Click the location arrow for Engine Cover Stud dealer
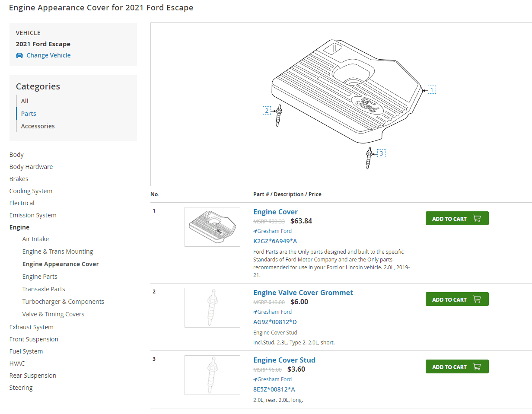The image size is (532, 414). (x=255, y=379)
